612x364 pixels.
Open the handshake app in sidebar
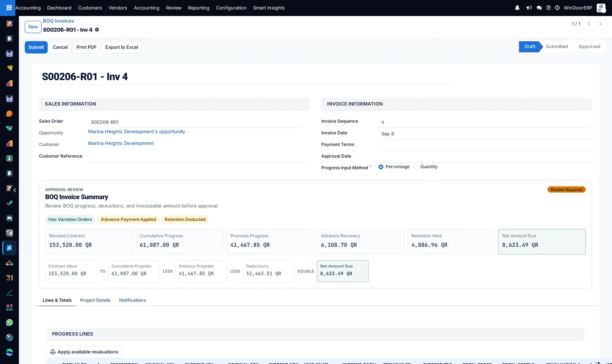tap(10, 128)
